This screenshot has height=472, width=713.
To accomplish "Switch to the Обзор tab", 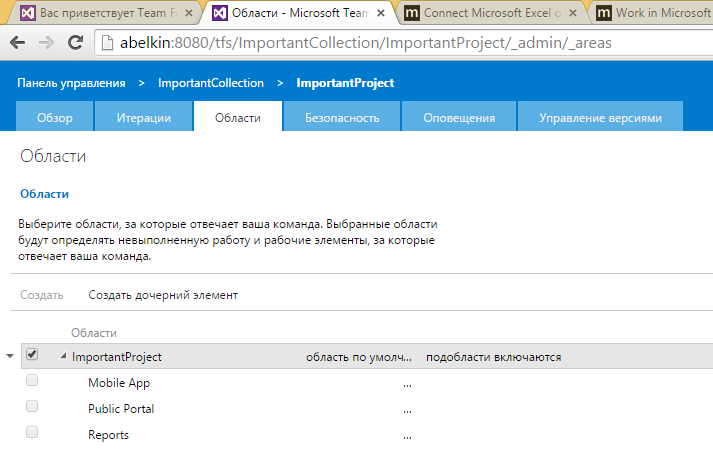I will click(55, 117).
